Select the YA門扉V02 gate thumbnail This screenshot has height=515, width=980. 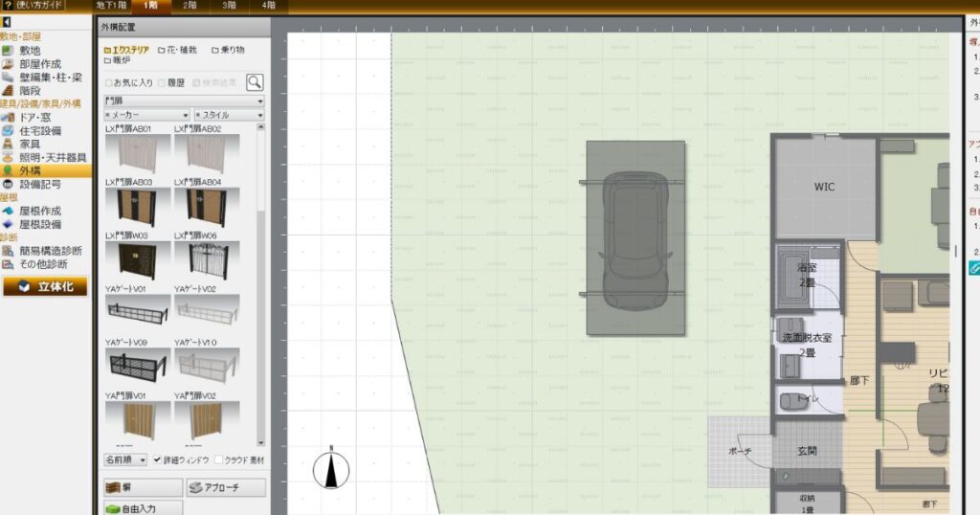tap(207, 420)
